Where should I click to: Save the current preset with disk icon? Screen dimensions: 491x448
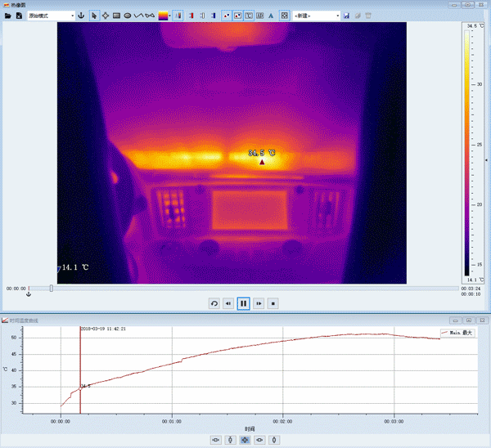[346, 16]
